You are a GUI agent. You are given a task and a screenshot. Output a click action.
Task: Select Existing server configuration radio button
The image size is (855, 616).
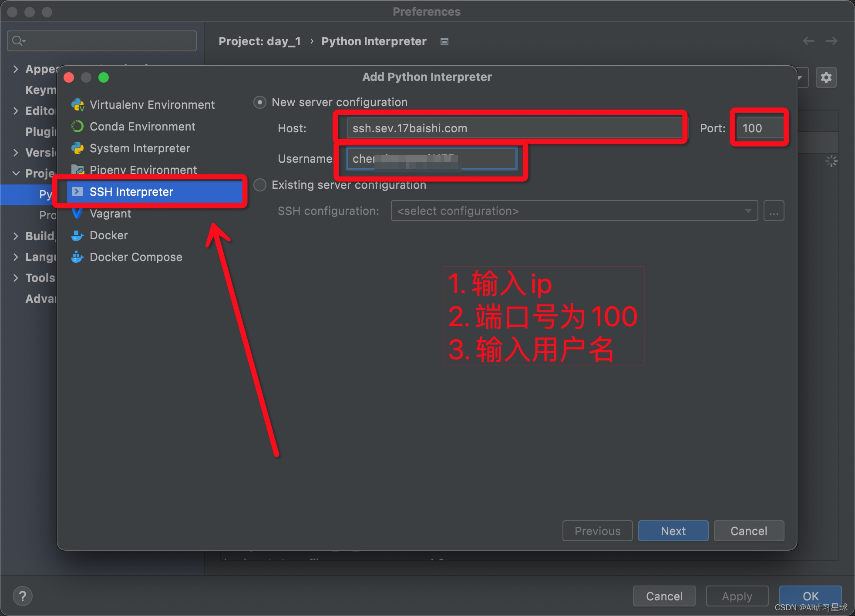260,185
